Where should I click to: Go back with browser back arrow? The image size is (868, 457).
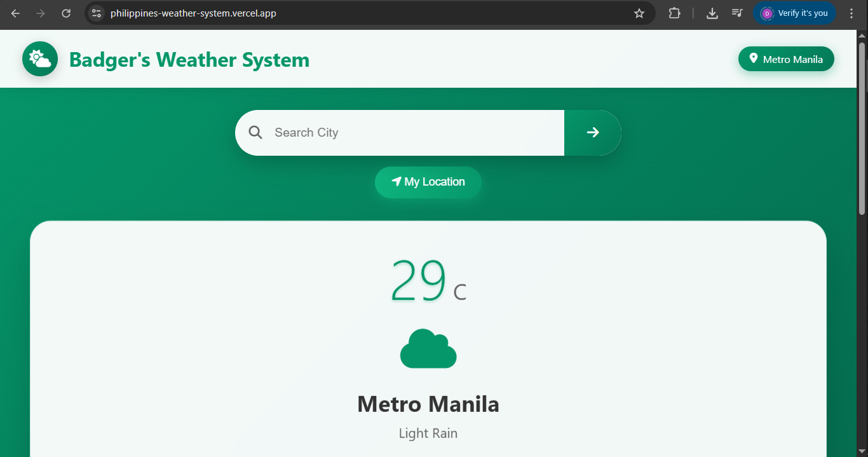click(15, 13)
